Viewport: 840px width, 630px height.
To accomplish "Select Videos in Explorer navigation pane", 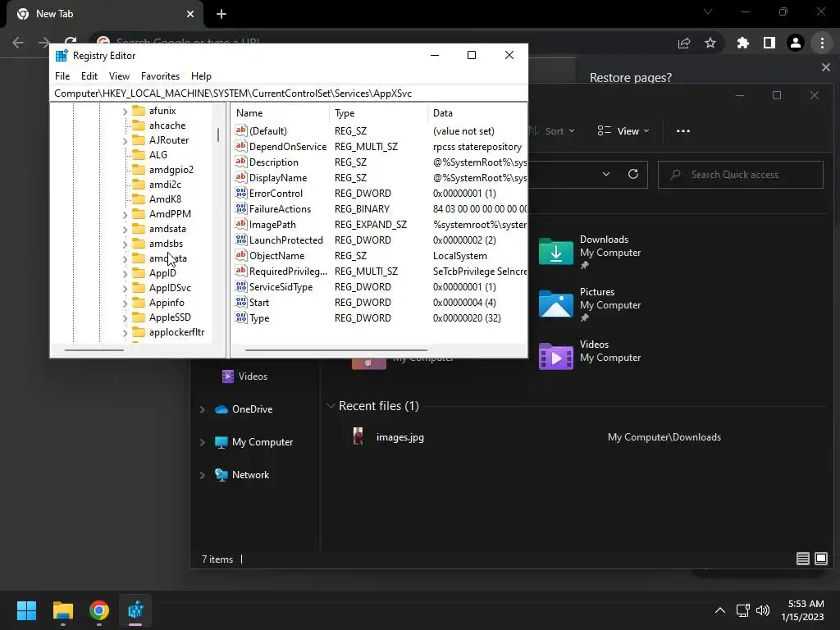I will point(244,376).
